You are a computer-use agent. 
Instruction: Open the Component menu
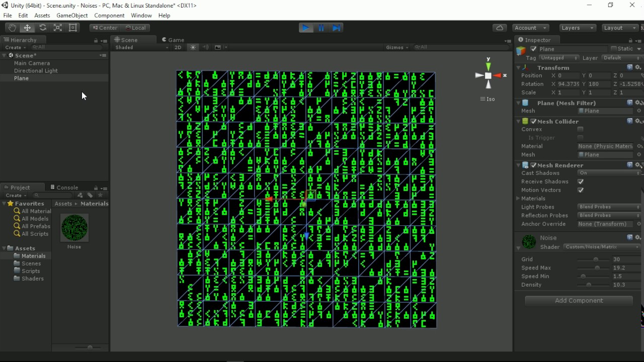109,16
